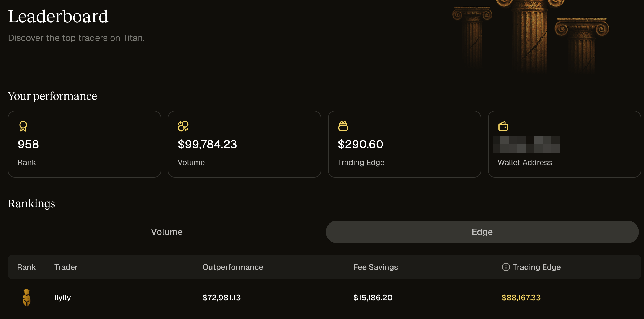The image size is (644, 319).
Task: Click the $290.60 trading edge value
Action: 360,144
